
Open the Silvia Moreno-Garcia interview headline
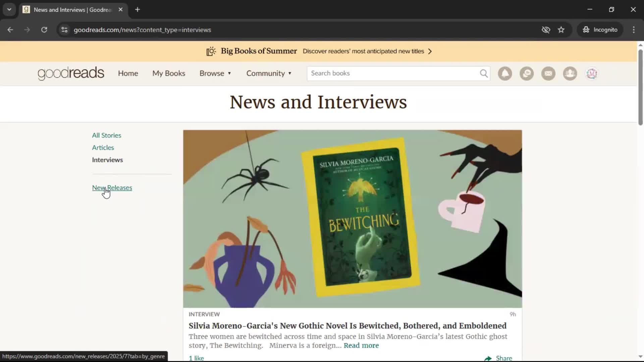347,326
